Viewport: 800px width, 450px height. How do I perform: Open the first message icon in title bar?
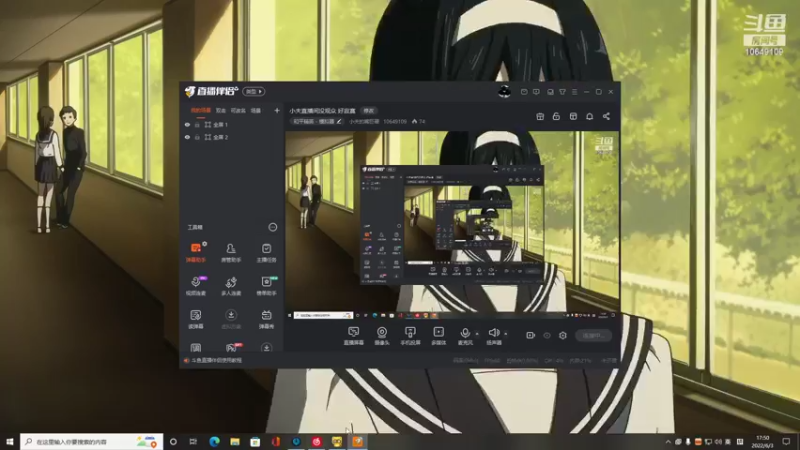(x=524, y=92)
